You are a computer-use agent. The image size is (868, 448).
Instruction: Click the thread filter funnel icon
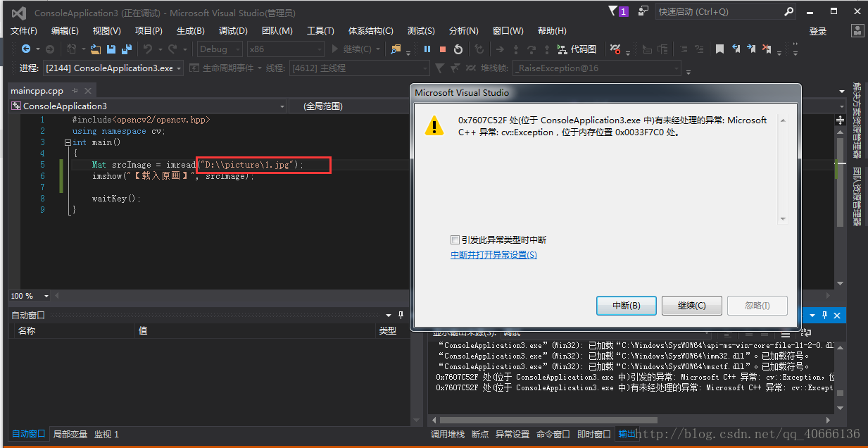[440, 68]
